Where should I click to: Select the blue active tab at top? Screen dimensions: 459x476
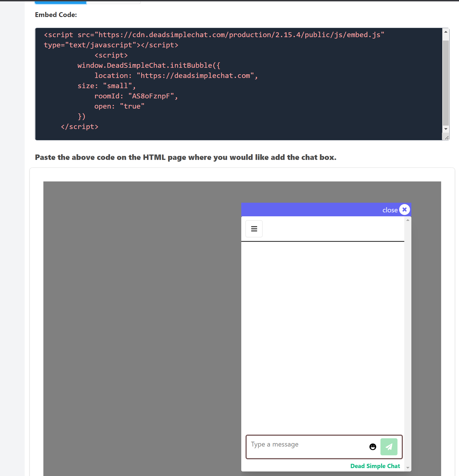[60, 2]
